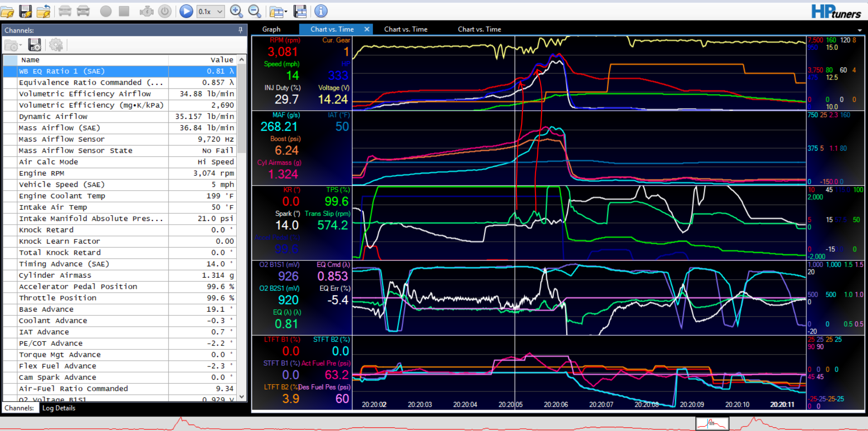
Task: Close the active Chart vs. Time tab
Action: (367, 29)
